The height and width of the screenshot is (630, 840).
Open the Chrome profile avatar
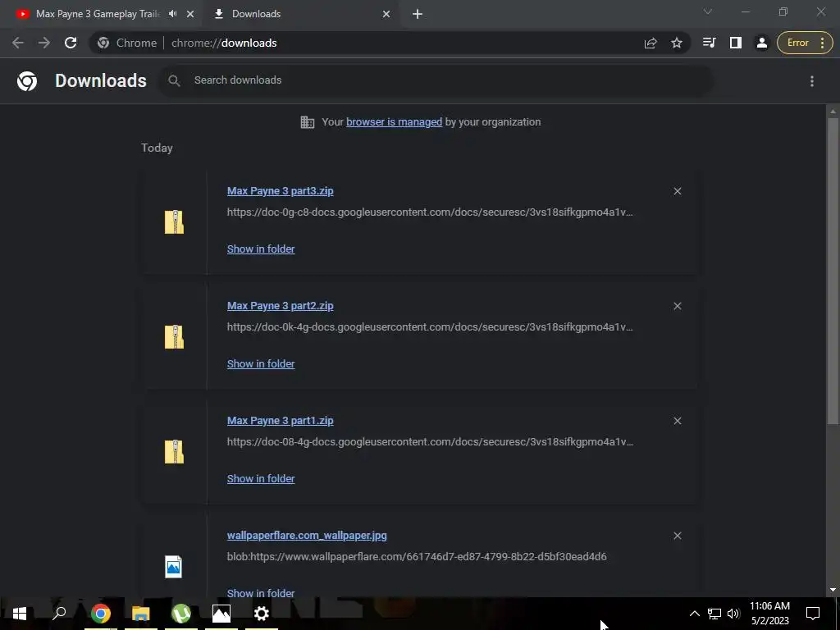761,43
